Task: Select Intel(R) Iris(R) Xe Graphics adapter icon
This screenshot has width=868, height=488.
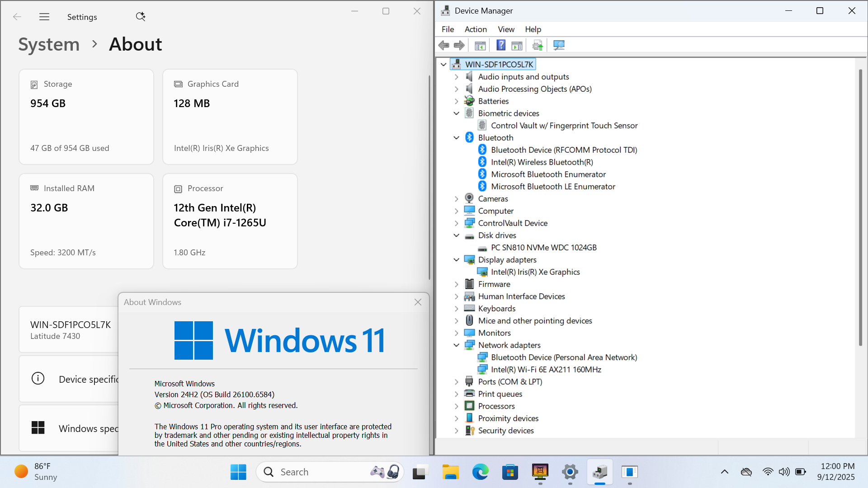Action: [x=482, y=272]
